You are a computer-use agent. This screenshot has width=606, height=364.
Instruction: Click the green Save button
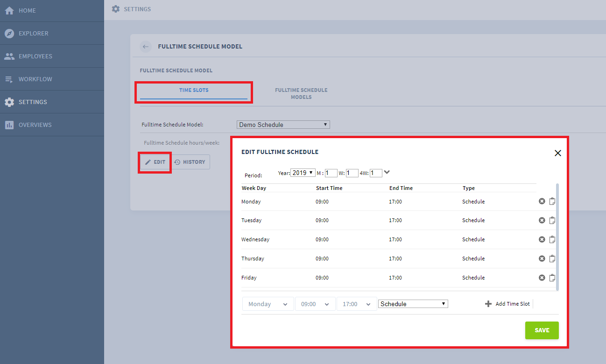coord(542,330)
